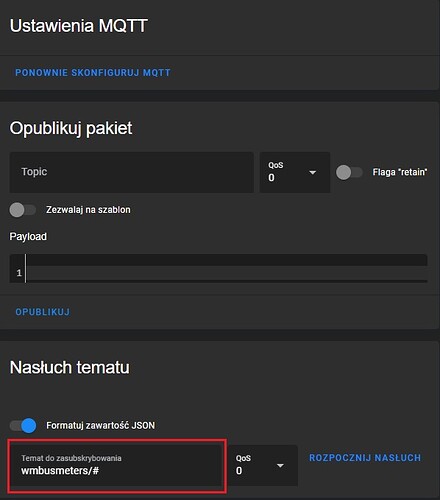440x500 pixels.
Task: Click the Flaga "retain" label text
Action: 400,172
